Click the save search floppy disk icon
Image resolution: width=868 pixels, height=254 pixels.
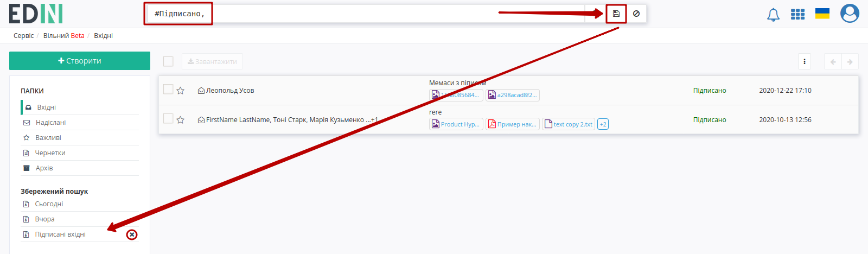[616, 14]
